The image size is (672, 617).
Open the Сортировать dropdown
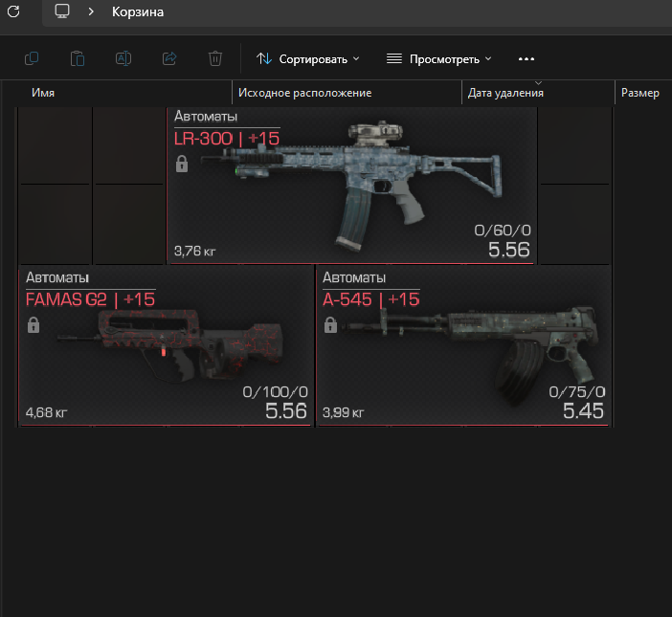[307, 59]
